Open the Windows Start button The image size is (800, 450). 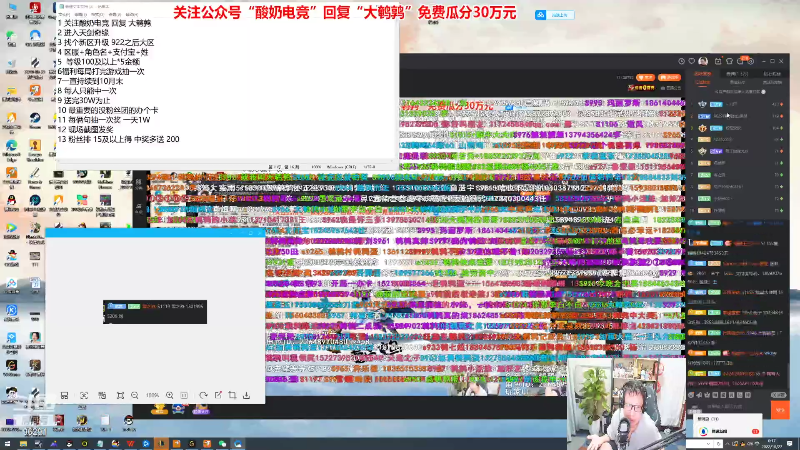7,444
